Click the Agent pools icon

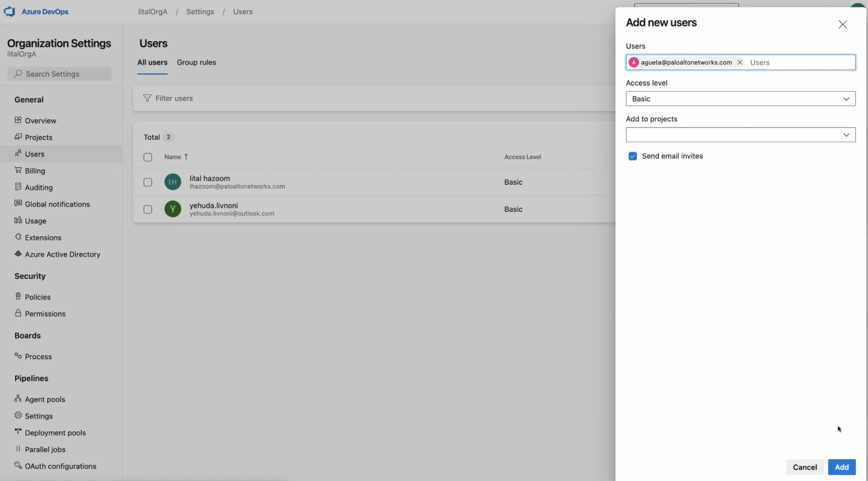click(x=18, y=399)
